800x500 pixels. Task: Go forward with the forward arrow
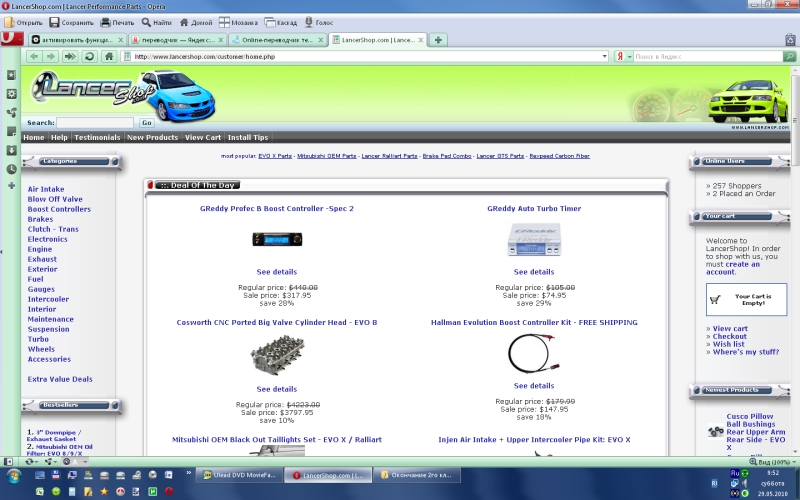(51, 56)
